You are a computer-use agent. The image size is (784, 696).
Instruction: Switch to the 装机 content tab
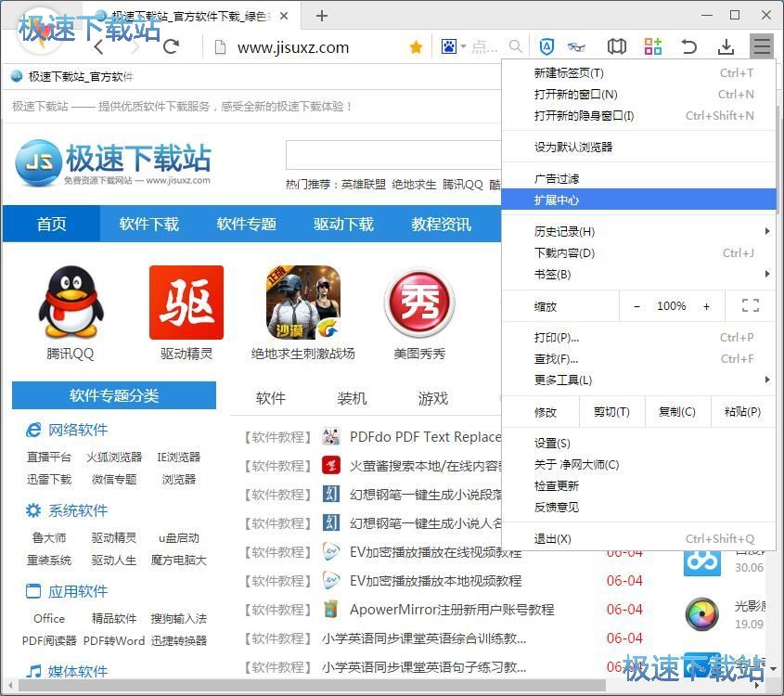352,398
